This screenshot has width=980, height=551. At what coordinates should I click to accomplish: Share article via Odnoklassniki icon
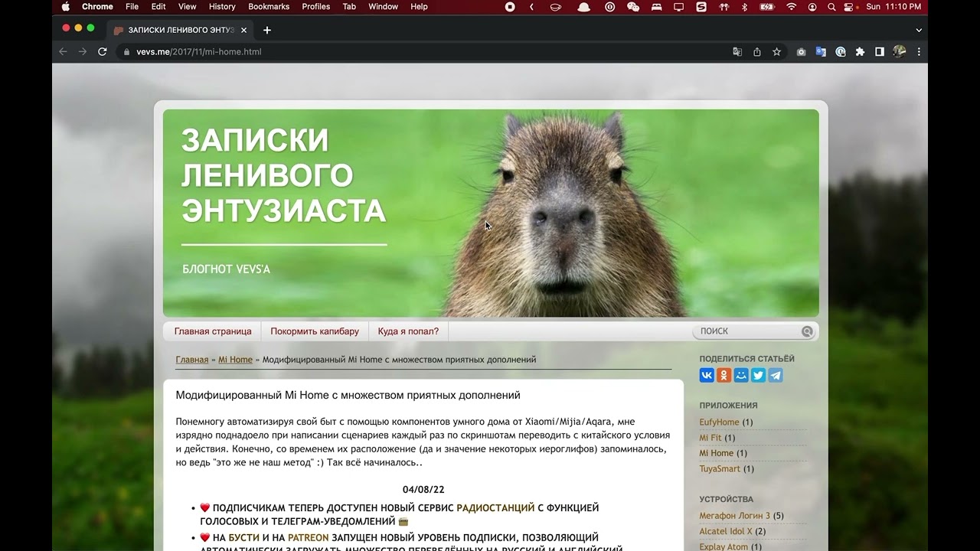click(724, 375)
